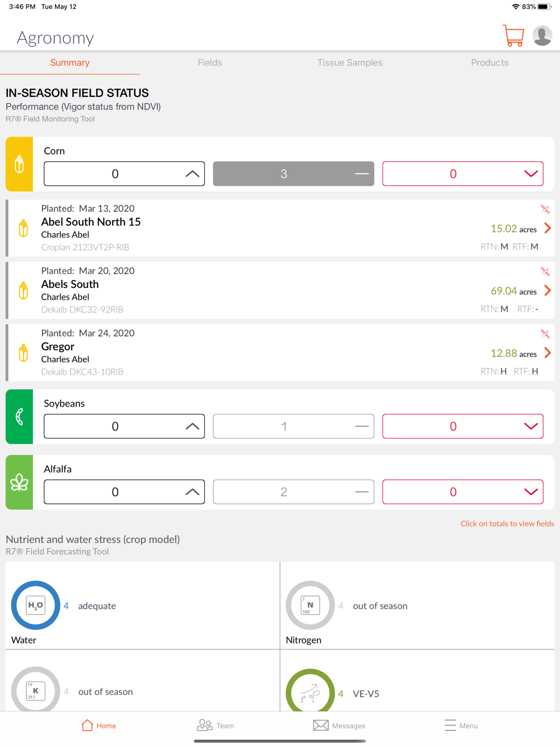Tap the Agronomy page title
The width and height of the screenshot is (560, 747).
pos(55,38)
